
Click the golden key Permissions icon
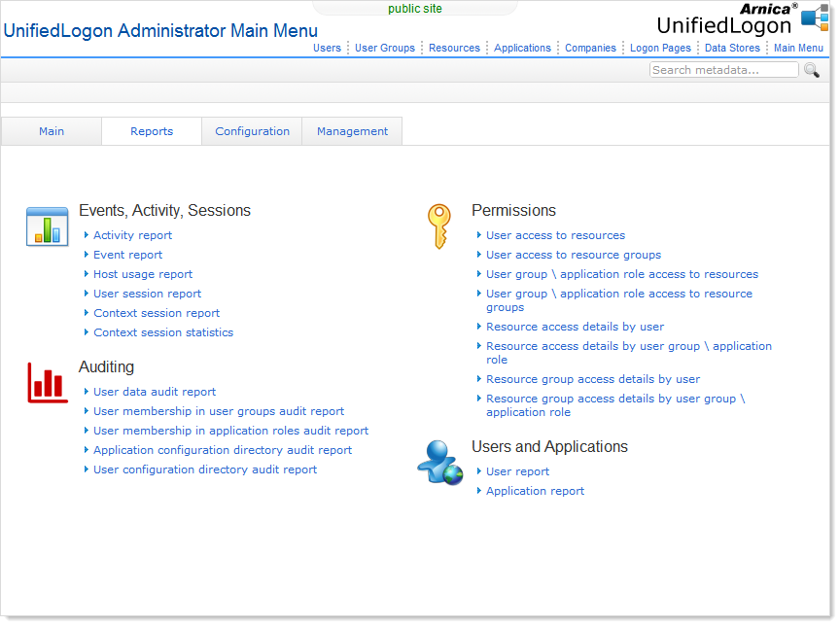439,226
